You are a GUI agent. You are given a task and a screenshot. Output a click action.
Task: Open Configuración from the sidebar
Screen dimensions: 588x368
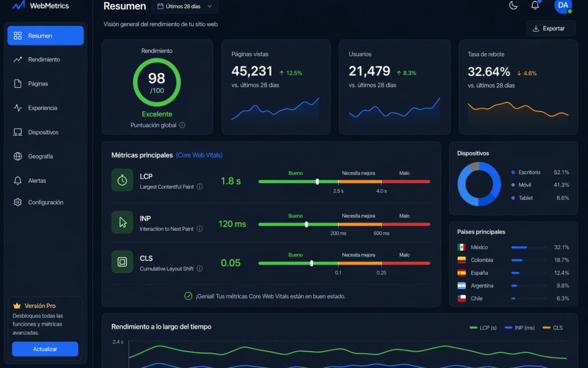tap(45, 202)
